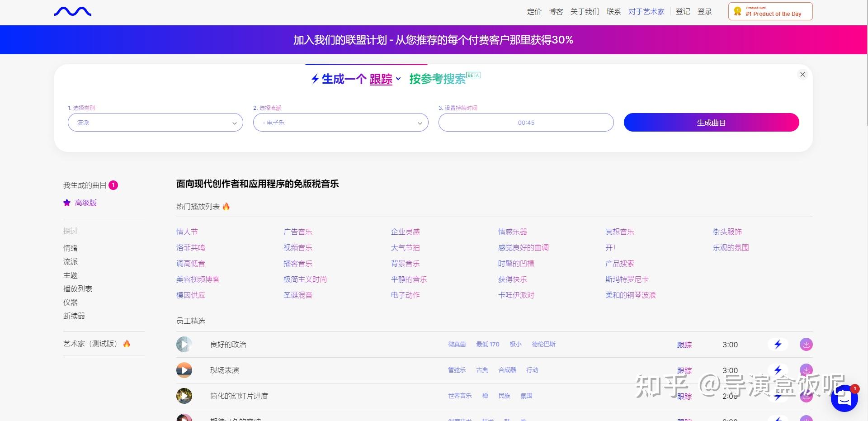
Task: Click the 生成曲目 button
Action: [x=711, y=122]
